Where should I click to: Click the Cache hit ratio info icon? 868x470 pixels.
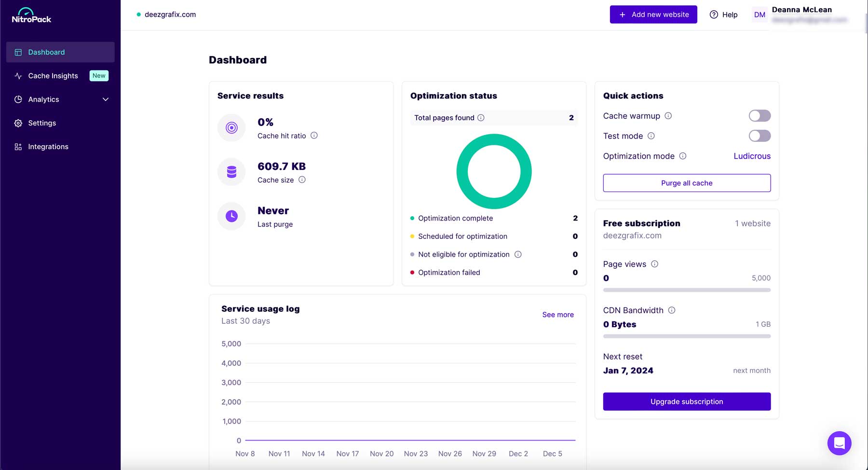(x=314, y=136)
